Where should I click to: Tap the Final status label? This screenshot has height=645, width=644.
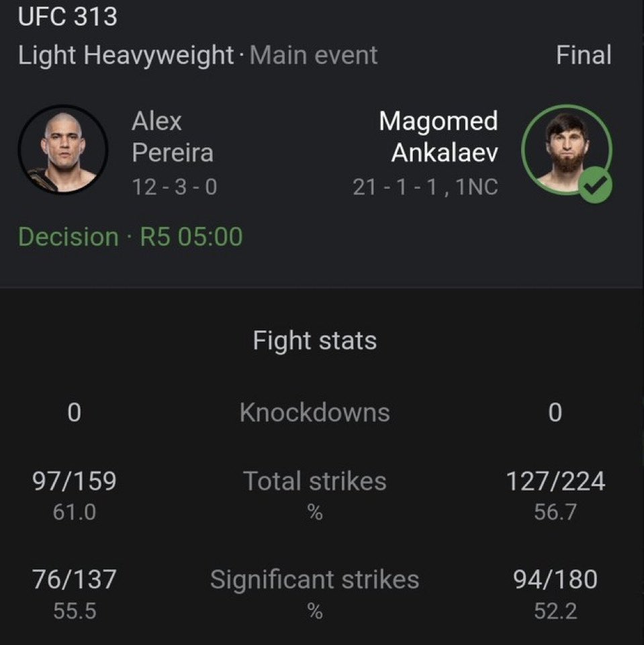(x=584, y=55)
